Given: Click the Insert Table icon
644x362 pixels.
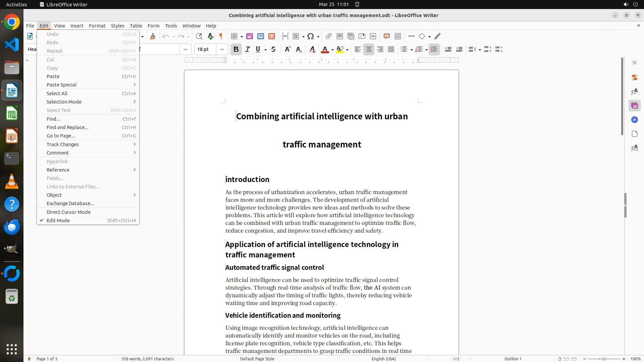Looking at the screenshot, I should click(234, 36).
